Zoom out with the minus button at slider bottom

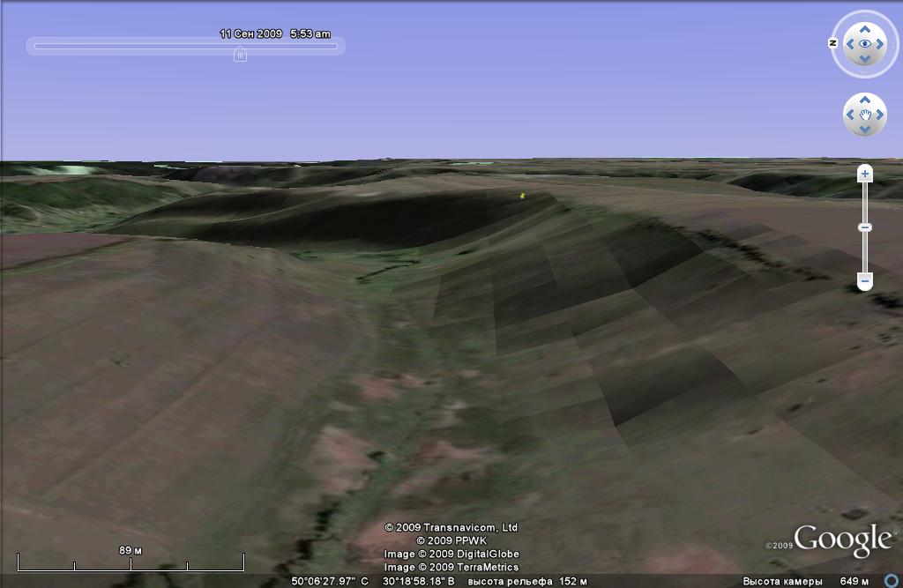click(x=865, y=282)
